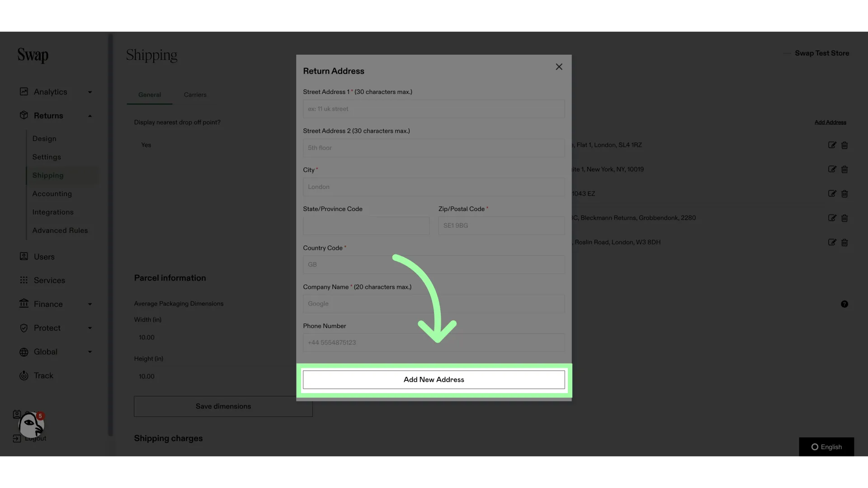Viewport: 868px width, 488px height.
Task: Click the Track icon
Action: pyautogui.click(x=24, y=375)
